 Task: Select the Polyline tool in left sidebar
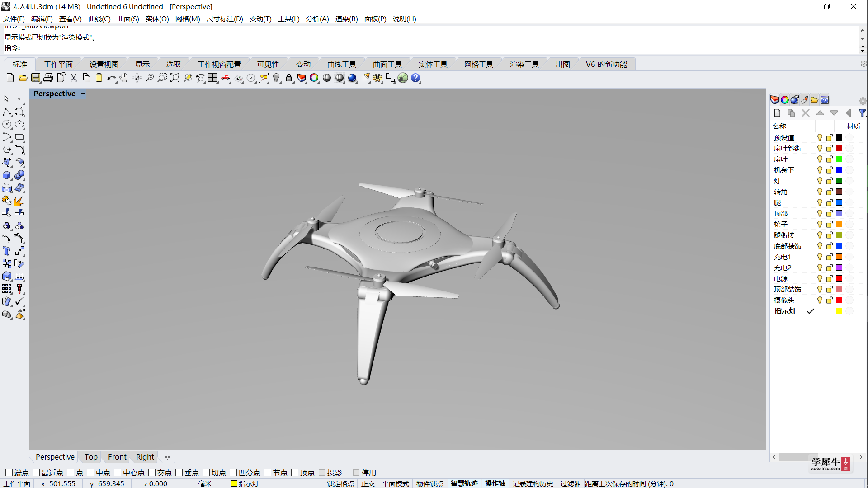7,112
